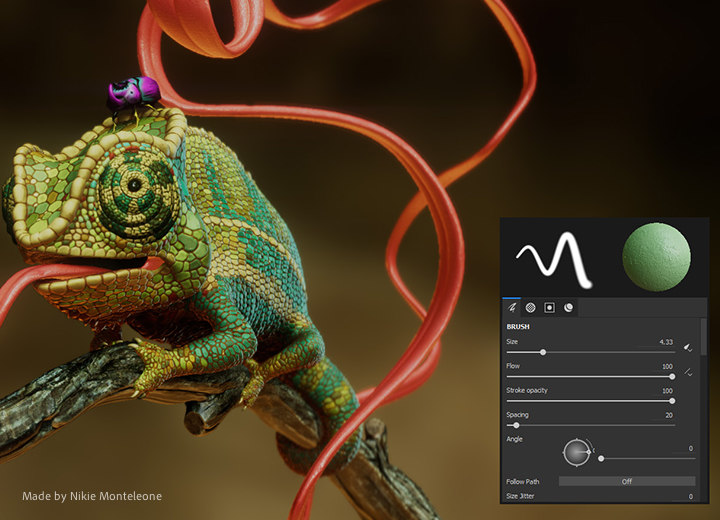The width and height of the screenshot is (720, 520).
Task: Click the brush stroke preview thumbnail
Action: 554,260
